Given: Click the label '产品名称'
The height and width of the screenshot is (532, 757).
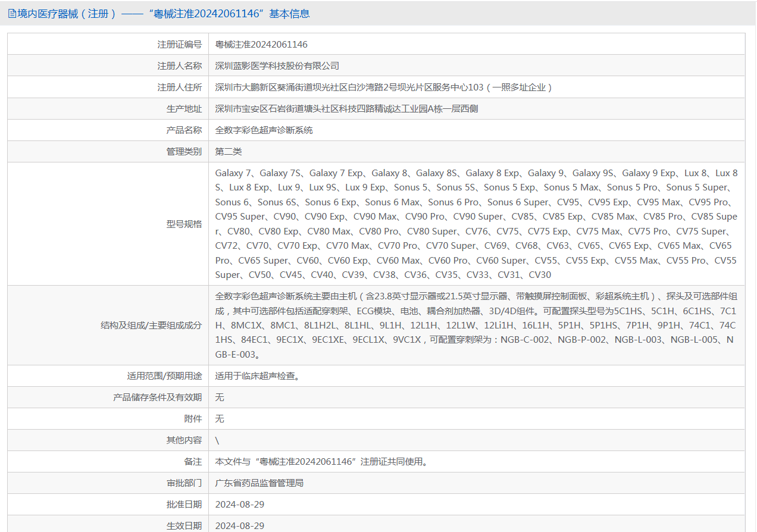Looking at the screenshot, I should (184, 130).
